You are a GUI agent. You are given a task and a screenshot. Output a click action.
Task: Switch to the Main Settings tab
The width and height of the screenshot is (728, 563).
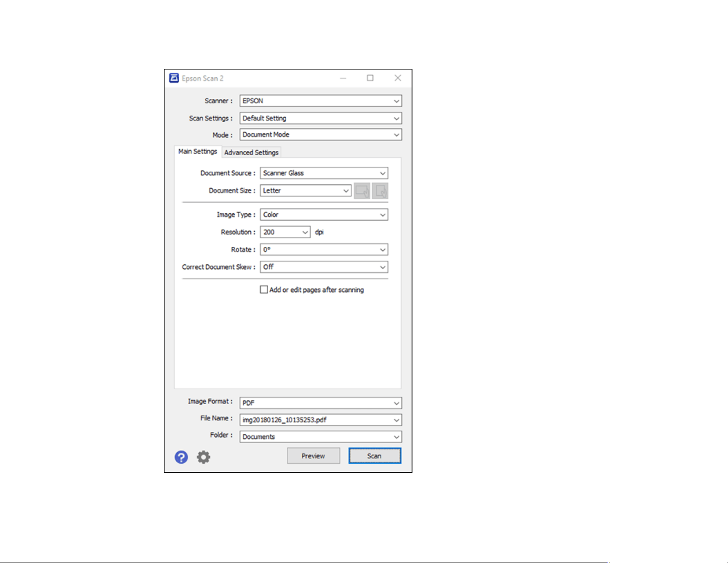click(198, 152)
